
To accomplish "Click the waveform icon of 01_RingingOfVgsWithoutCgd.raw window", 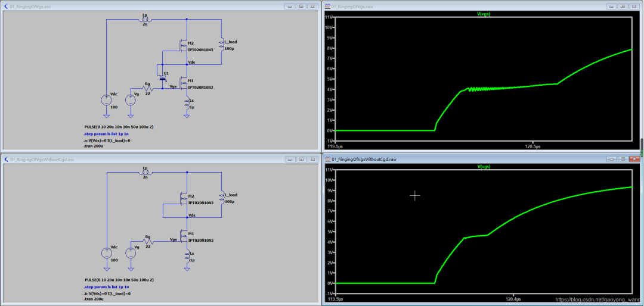I will pyautogui.click(x=328, y=159).
